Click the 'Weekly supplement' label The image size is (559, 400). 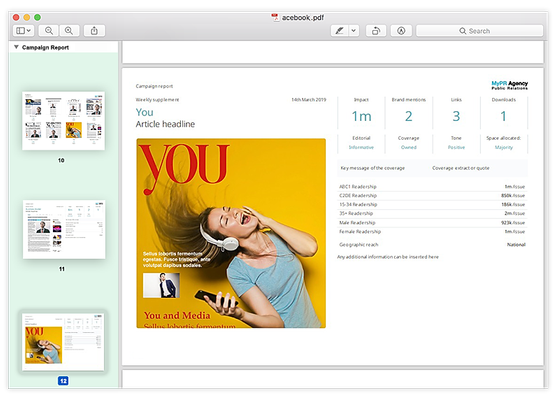(157, 100)
